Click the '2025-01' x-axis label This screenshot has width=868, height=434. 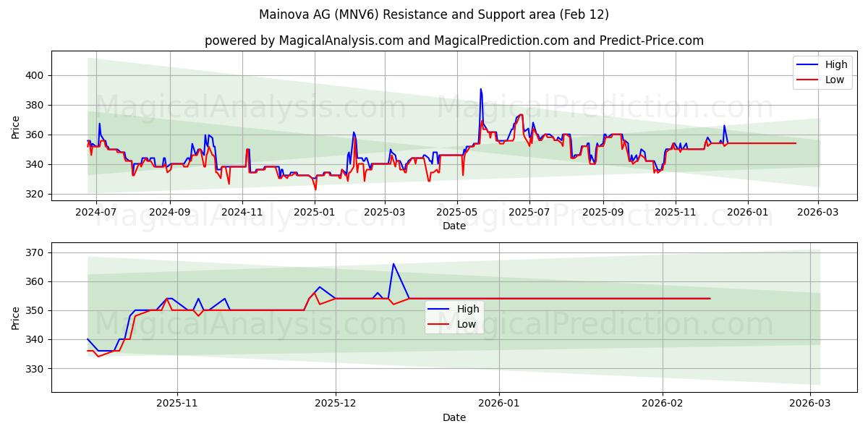(315, 213)
